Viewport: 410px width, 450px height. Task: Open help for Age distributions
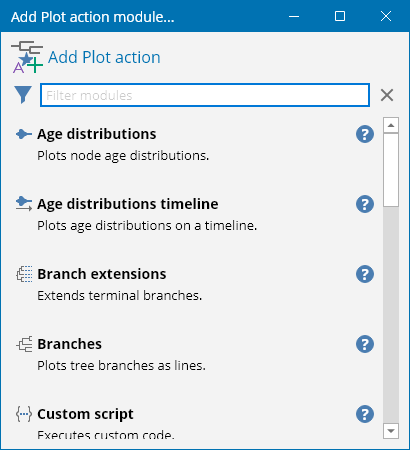tap(365, 134)
